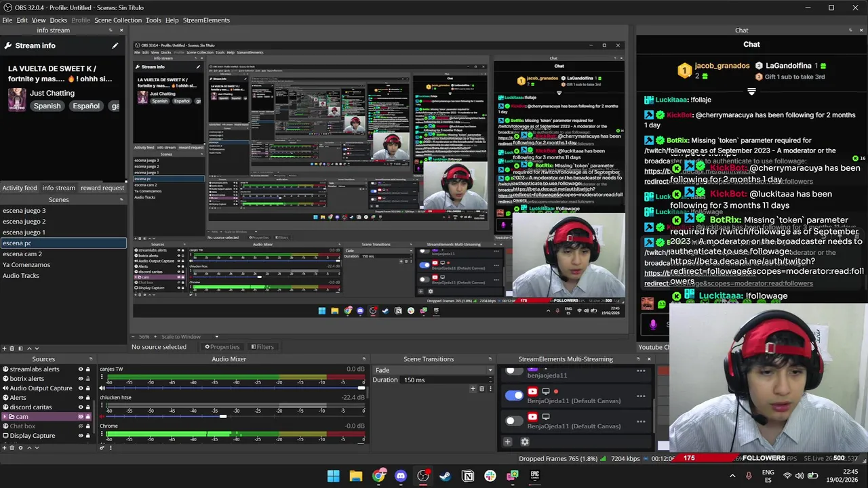Click the Stream info wrench icon

pyautogui.click(x=8, y=45)
